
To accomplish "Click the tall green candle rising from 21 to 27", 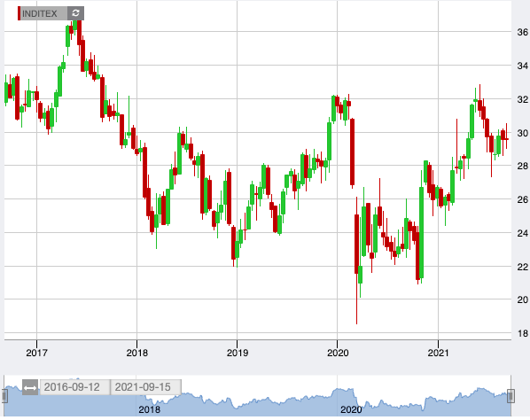I will pyautogui.click(x=421, y=233).
